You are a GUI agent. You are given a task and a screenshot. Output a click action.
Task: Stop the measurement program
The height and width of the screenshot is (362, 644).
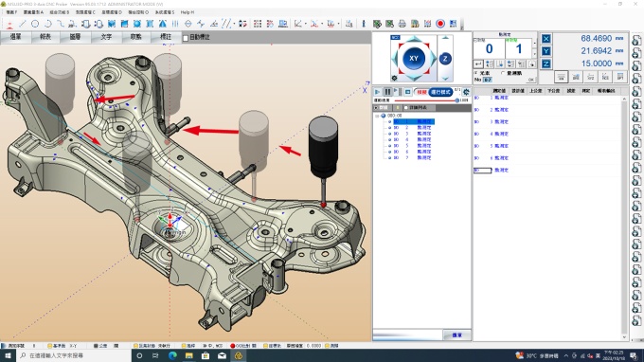(x=407, y=92)
